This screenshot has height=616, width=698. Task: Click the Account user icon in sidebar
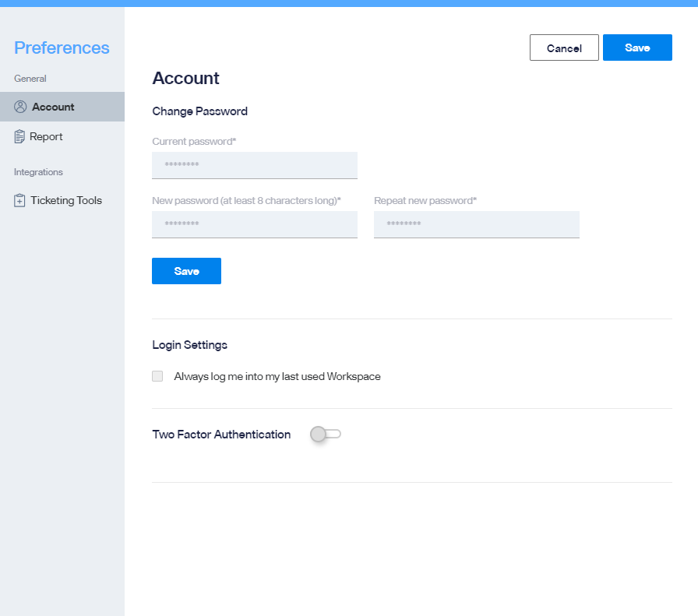(20, 107)
